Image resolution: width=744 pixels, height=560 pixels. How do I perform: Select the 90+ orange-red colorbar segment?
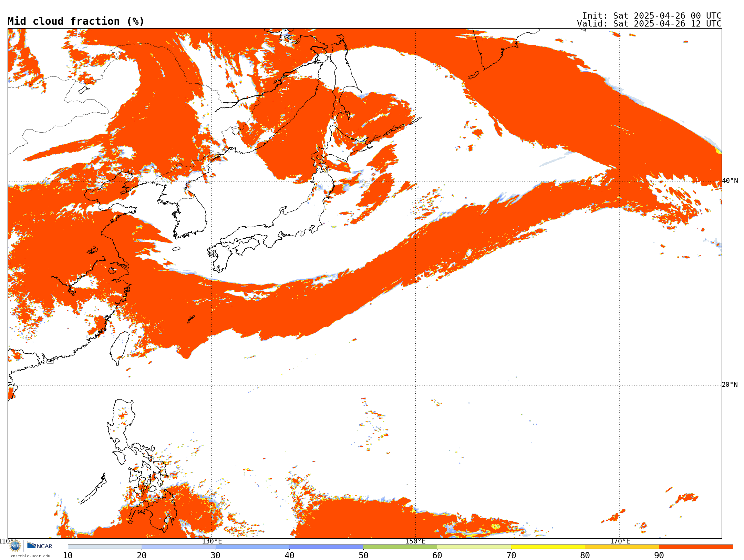[x=696, y=547]
